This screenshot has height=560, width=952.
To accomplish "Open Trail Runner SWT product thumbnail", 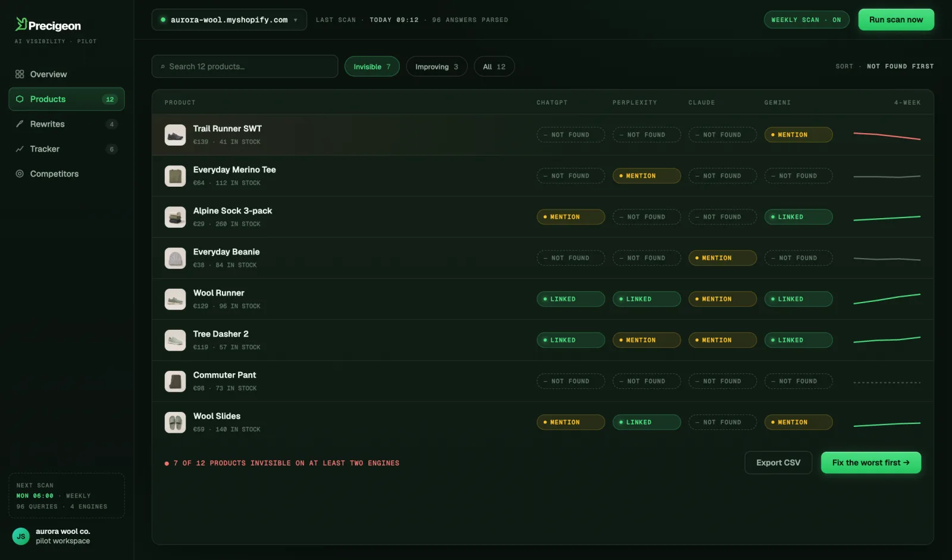I will (x=175, y=135).
